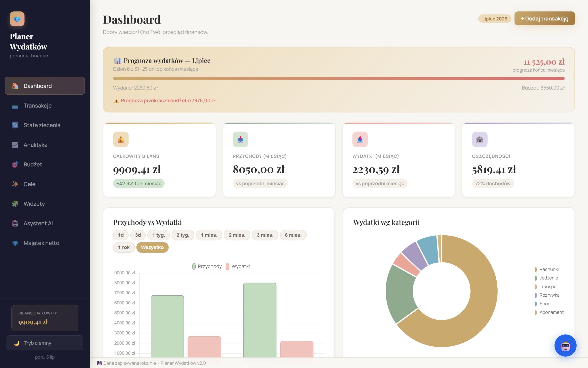The width and height of the screenshot is (588, 368).
Task: Click the bank icon on Oszczędności card
Action: tap(480, 139)
